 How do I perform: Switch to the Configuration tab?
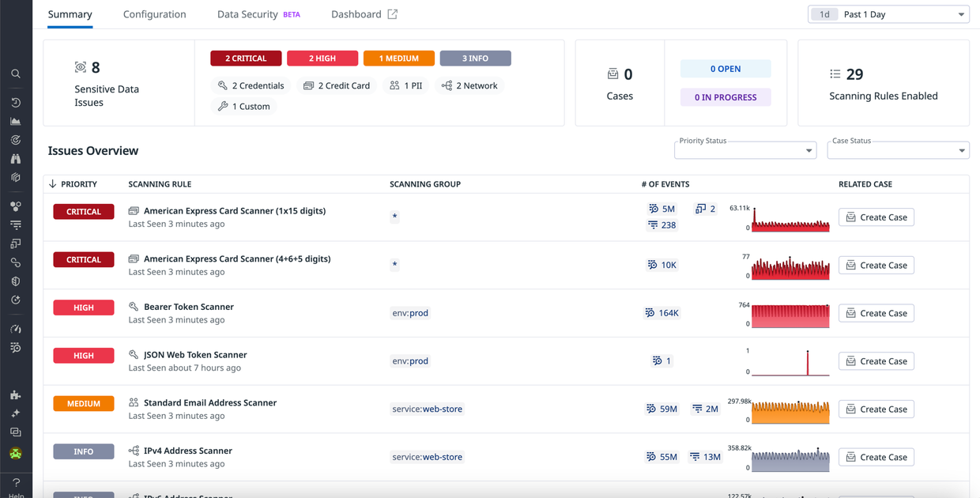(154, 14)
